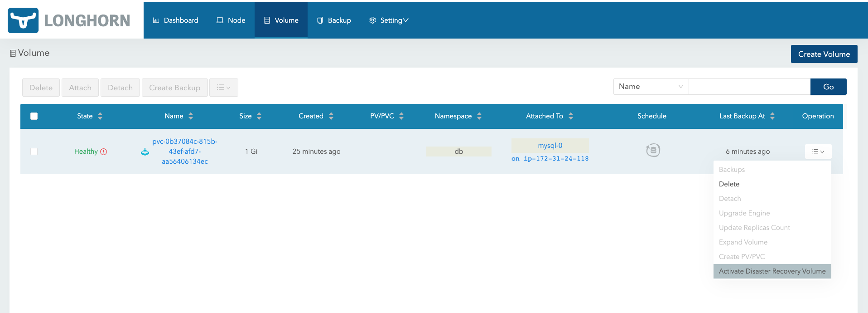Click the 25 minutes ago created cell
The height and width of the screenshot is (313, 868).
point(316,152)
